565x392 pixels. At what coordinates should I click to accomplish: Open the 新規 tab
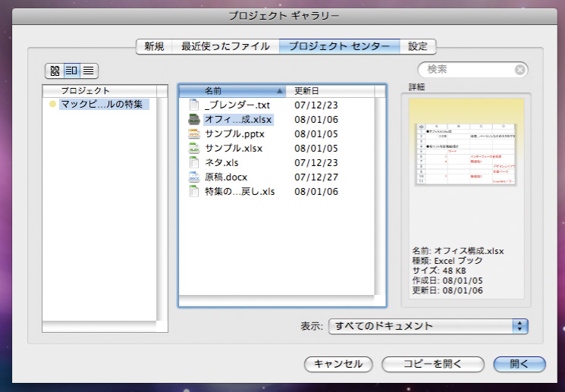[154, 46]
